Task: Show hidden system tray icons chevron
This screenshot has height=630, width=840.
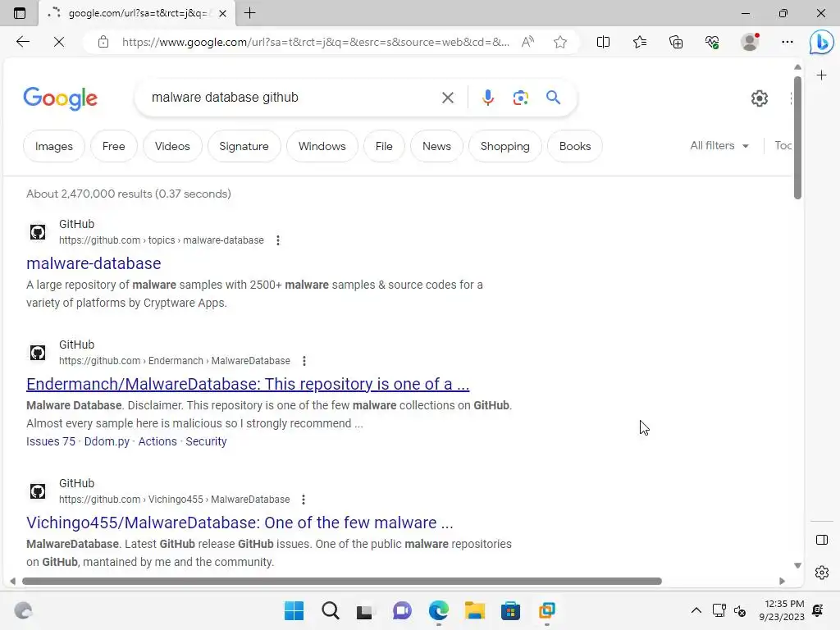Action: point(696,610)
